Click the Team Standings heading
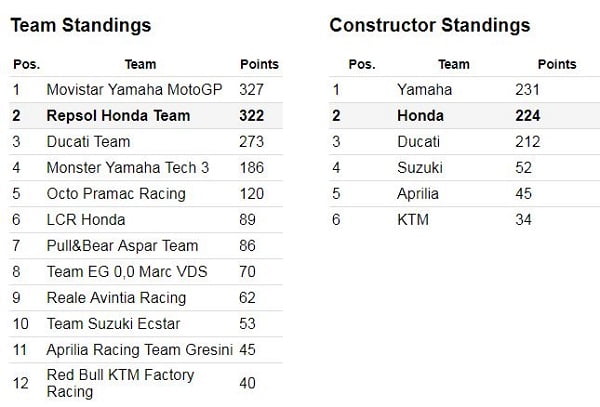This screenshot has width=600, height=407. pyautogui.click(x=81, y=25)
